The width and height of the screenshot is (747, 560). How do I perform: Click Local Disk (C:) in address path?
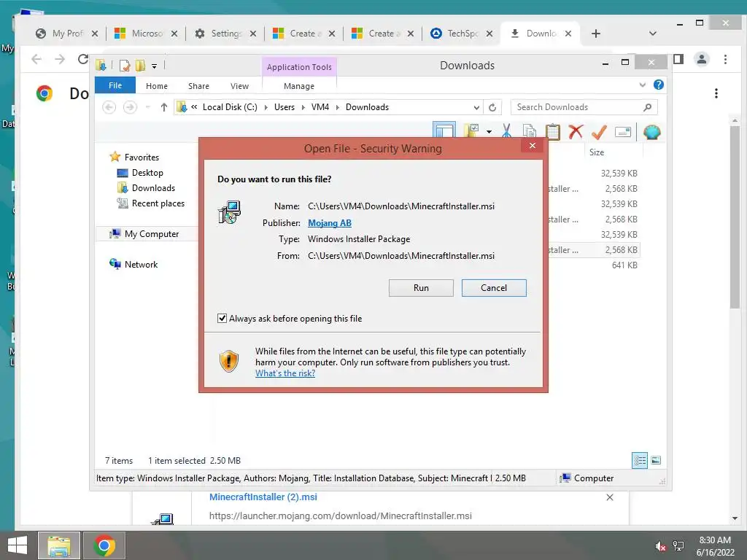(230, 107)
